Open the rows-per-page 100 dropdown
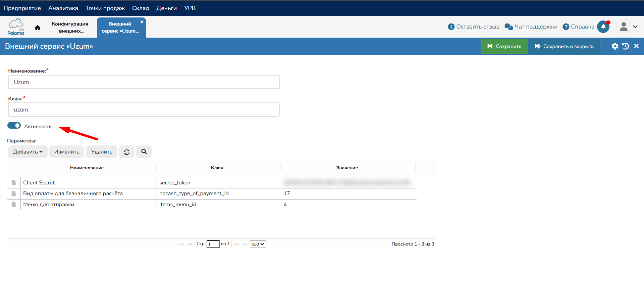Screen dimensions: 644x306 click(258, 244)
